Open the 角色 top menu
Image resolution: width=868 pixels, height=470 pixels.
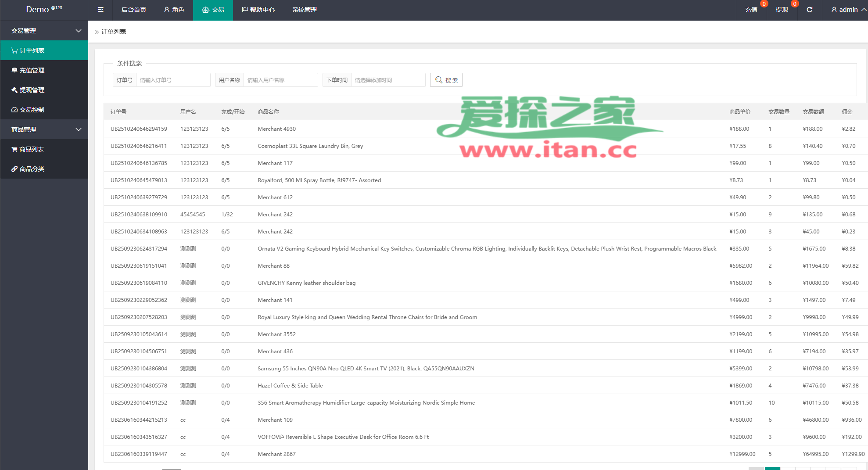click(174, 10)
